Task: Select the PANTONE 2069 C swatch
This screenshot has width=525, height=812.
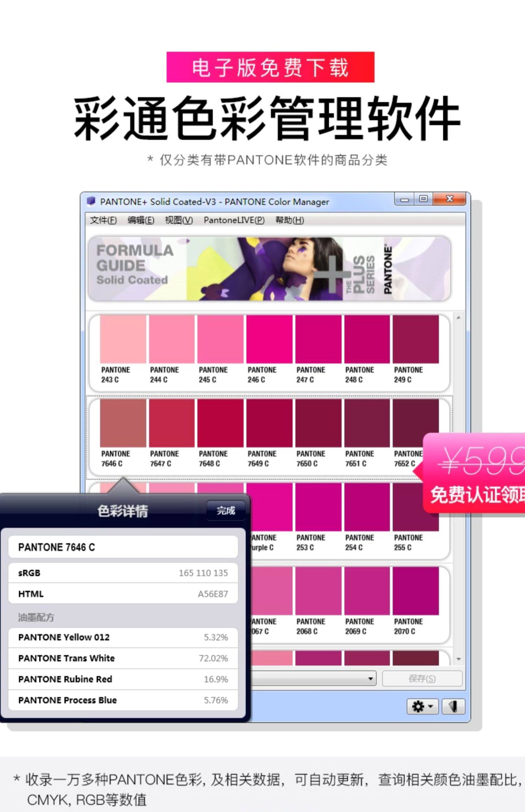Action: (367, 591)
